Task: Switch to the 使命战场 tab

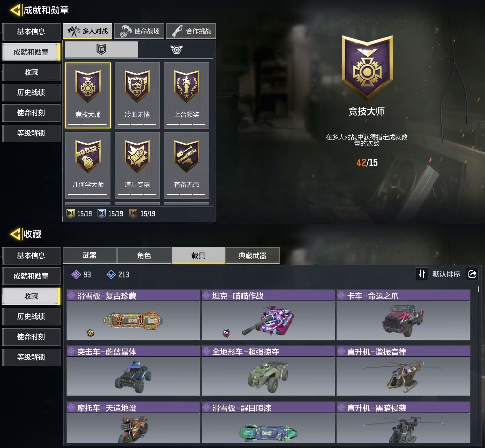Action: tap(139, 31)
